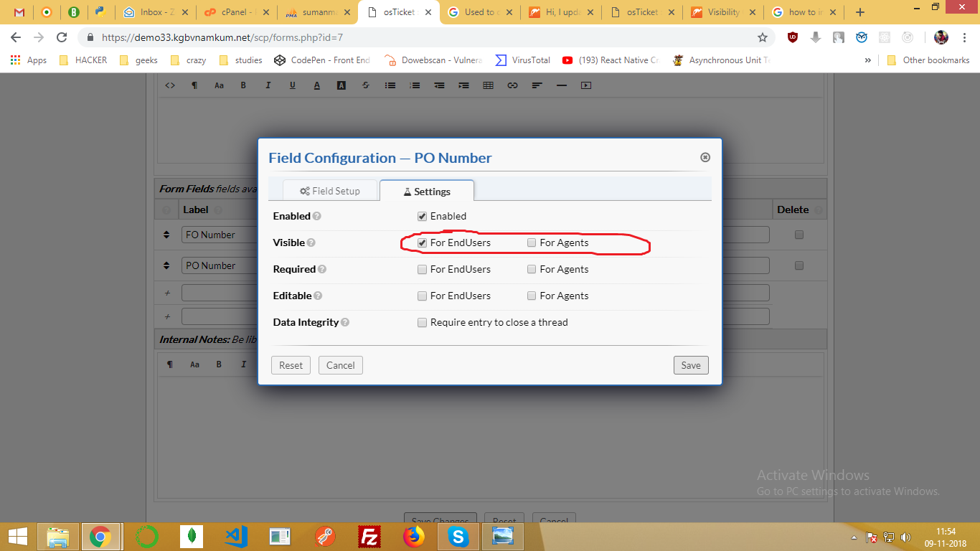This screenshot has width=980, height=551.
Task: Save the PO Number field configuration
Action: tap(690, 364)
